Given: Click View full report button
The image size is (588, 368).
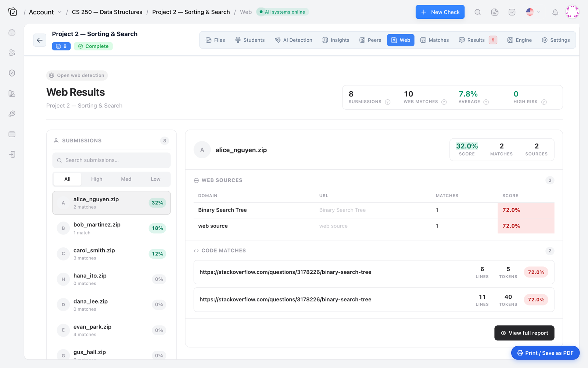Looking at the screenshot, I should click(x=524, y=333).
